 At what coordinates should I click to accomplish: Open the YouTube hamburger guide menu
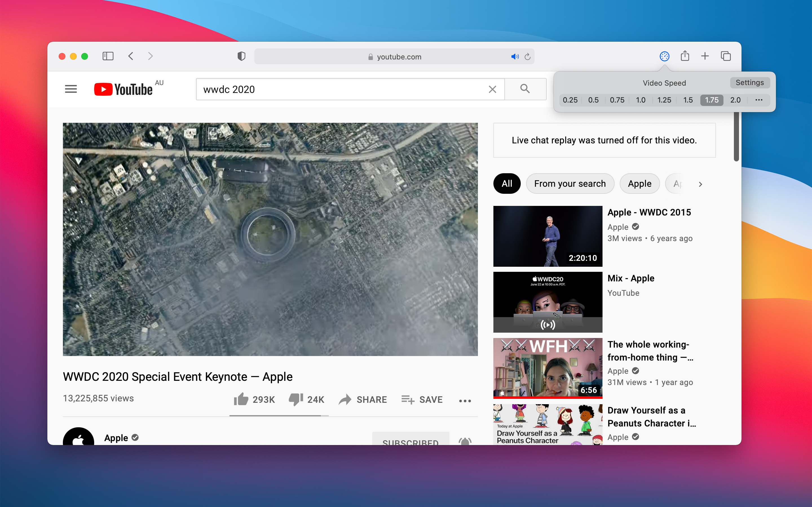[71, 89]
